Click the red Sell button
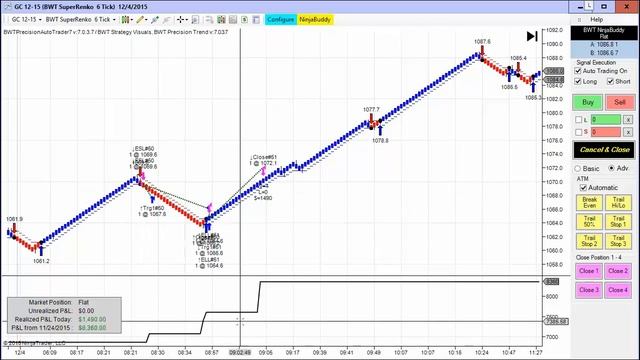 [x=620, y=102]
